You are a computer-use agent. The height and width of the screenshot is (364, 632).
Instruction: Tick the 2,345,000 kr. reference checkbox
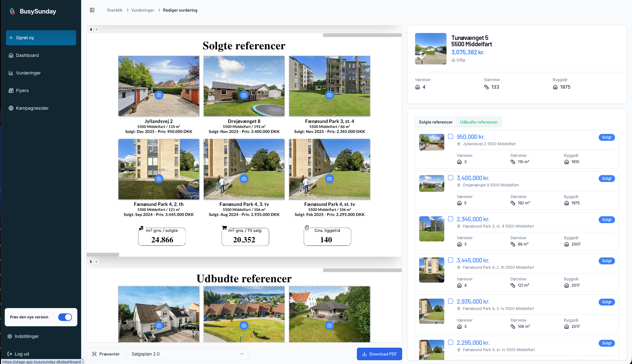coord(451,219)
